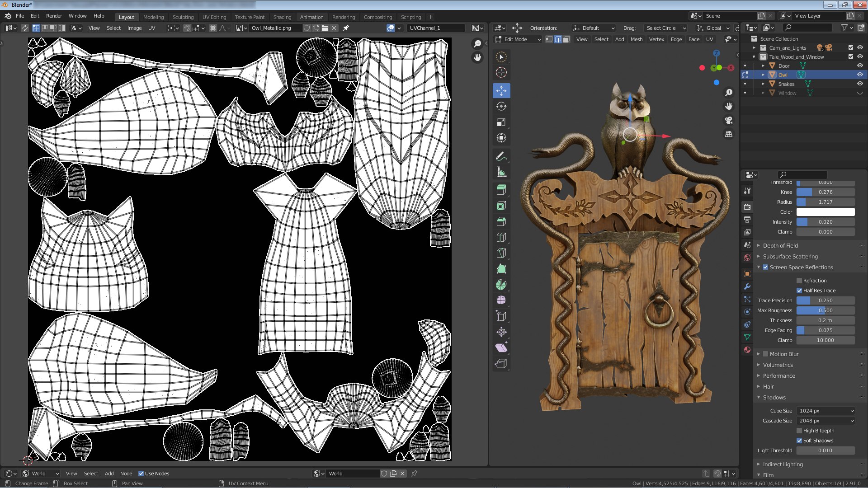The width and height of the screenshot is (868, 488).
Task: Select the Cursor tool in 3D viewport toolbar
Action: 501,72
